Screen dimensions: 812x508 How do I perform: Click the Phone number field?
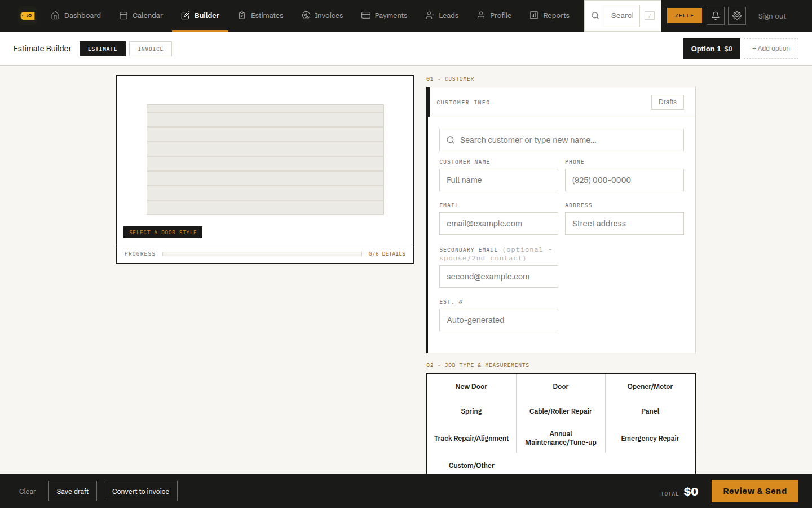624,180
